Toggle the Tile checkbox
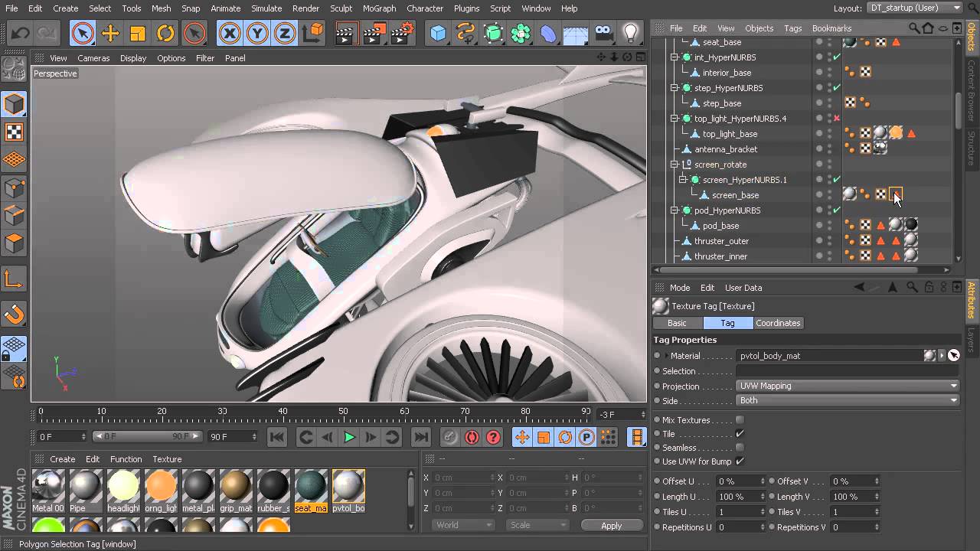 (740, 434)
